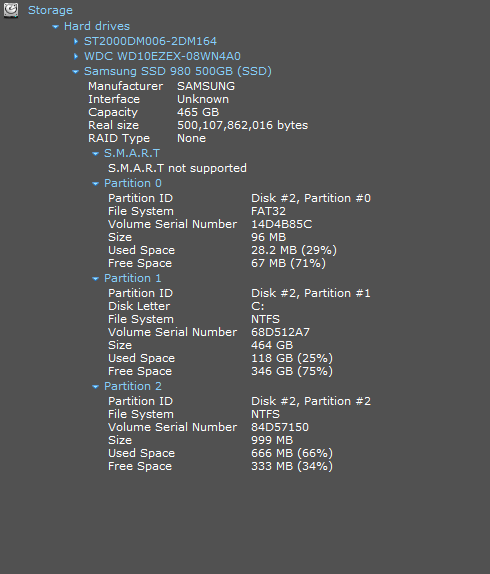Expand the ST2000DM006-2DM164 drive arrow
490x574 pixels.
[76, 41]
